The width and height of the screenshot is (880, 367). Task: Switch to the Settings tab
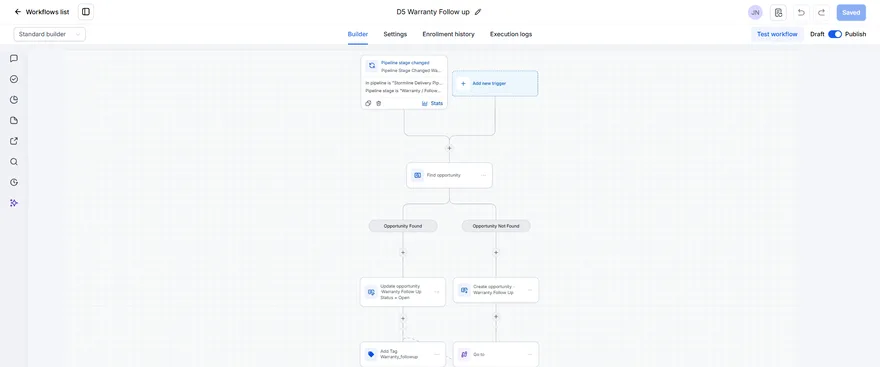click(395, 34)
